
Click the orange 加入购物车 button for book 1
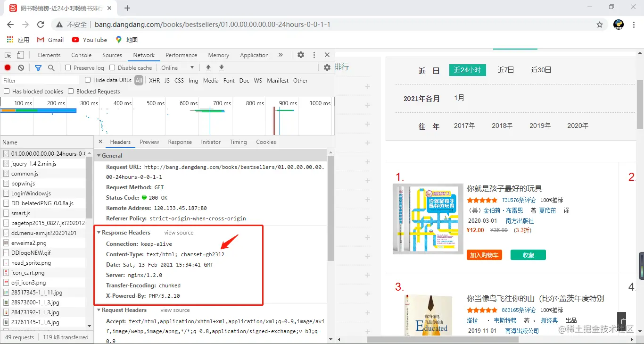[x=484, y=255]
